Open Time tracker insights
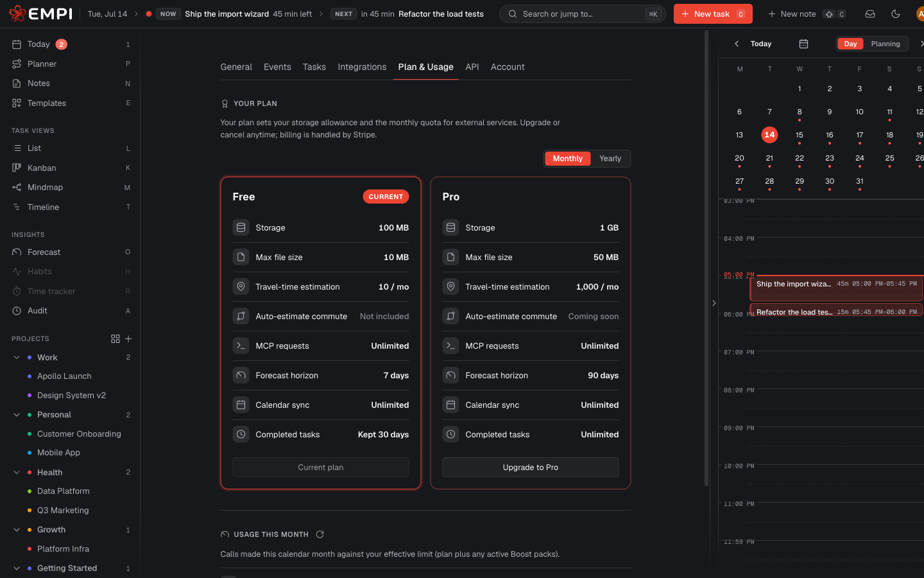924x578 pixels. coord(71,291)
